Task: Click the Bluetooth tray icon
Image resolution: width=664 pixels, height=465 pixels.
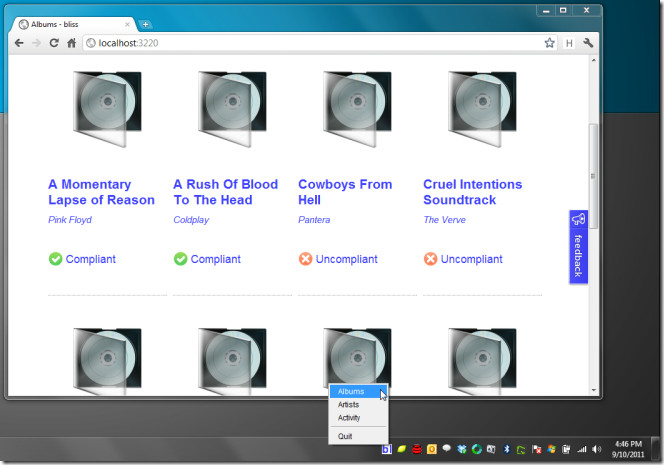Action: (x=506, y=449)
